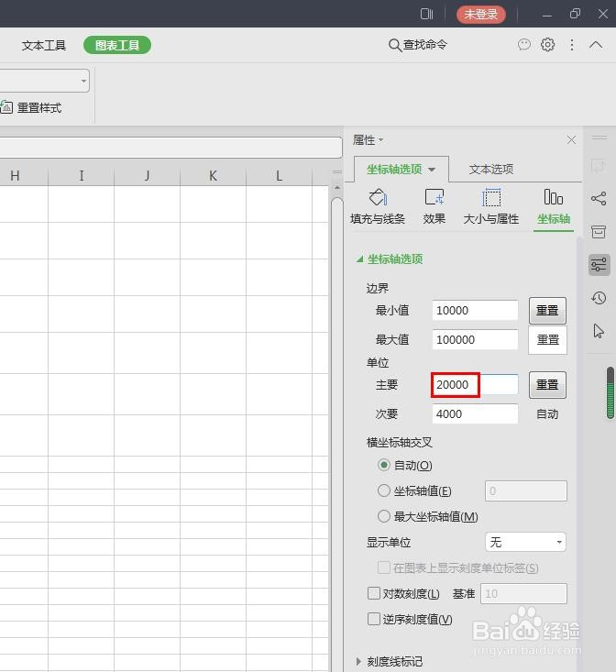Screen dimensions: 616x672
Task: Click the Minimum (最小值) input field
Action: (x=475, y=310)
